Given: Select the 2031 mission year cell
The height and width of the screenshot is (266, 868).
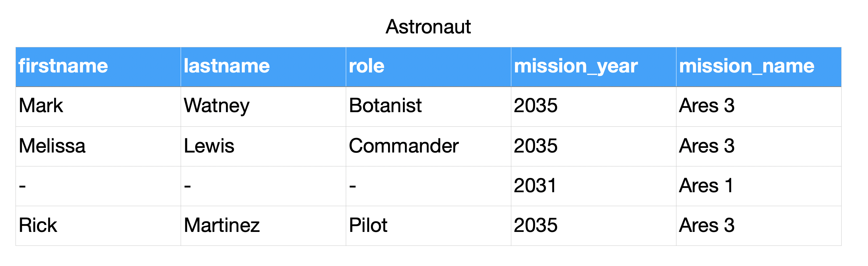Looking at the screenshot, I should 535,186.
